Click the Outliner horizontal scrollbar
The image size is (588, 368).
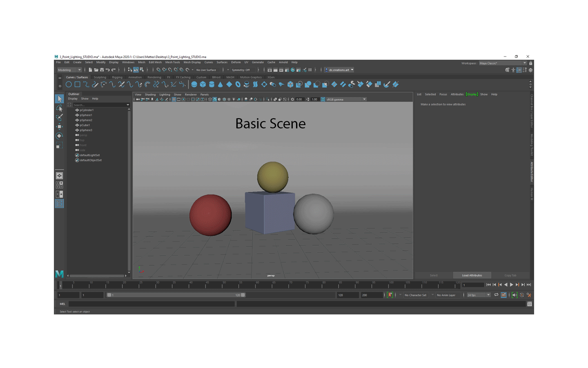click(x=98, y=276)
